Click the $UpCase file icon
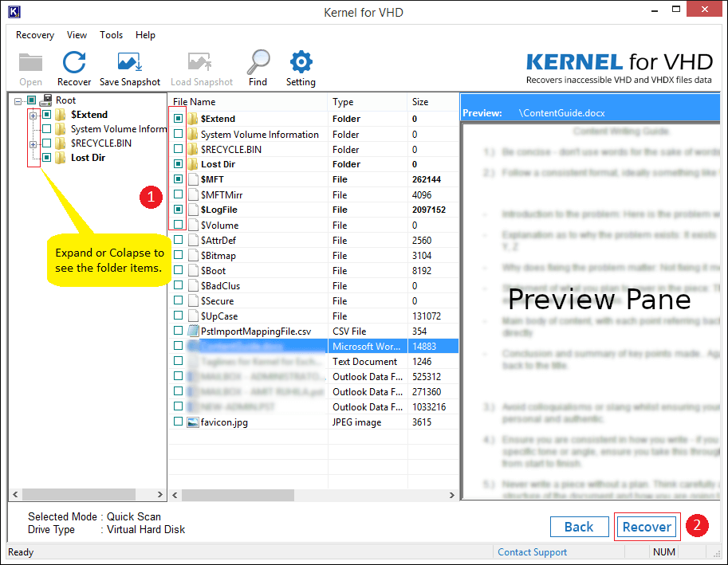 click(193, 316)
